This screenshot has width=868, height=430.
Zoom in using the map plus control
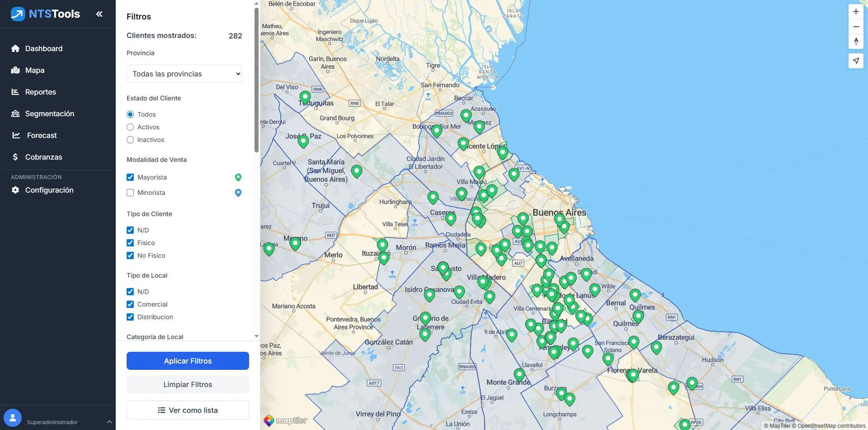[x=856, y=11]
